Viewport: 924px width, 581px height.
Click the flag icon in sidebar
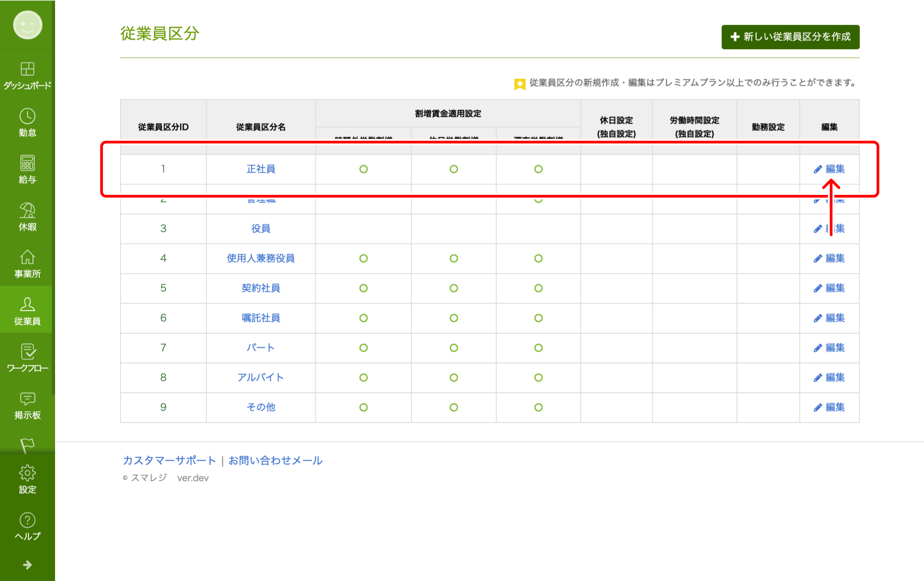point(27,445)
